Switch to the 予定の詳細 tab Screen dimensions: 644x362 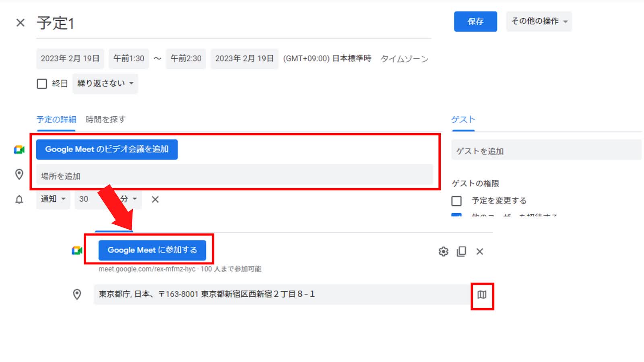point(56,119)
